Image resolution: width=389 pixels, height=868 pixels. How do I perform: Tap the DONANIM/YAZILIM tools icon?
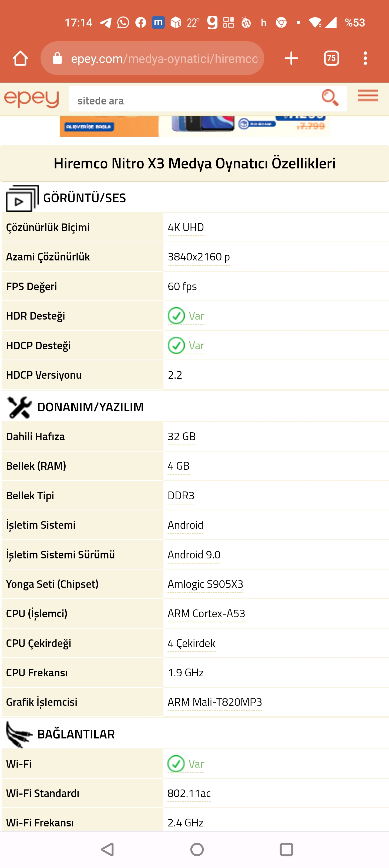pos(19,407)
